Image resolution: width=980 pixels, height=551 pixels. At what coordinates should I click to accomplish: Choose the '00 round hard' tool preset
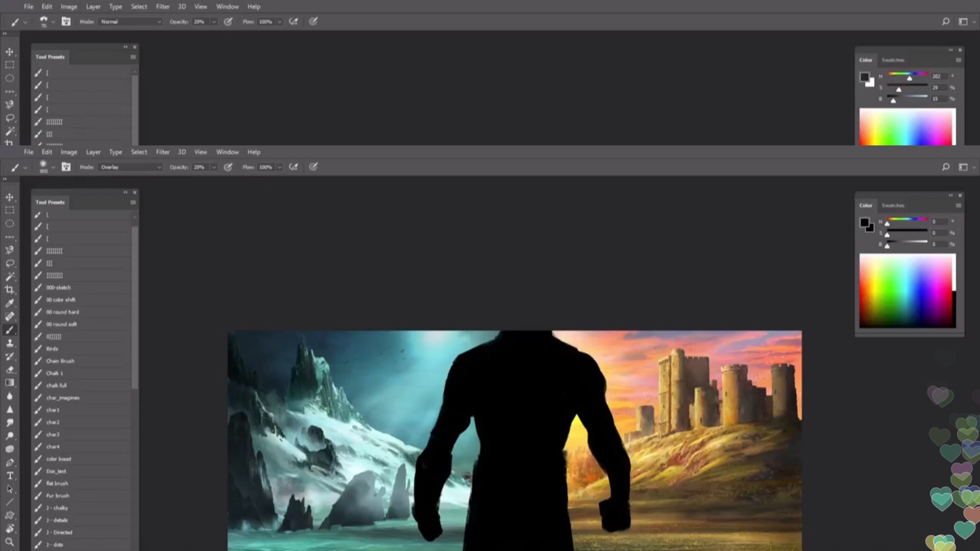point(62,312)
